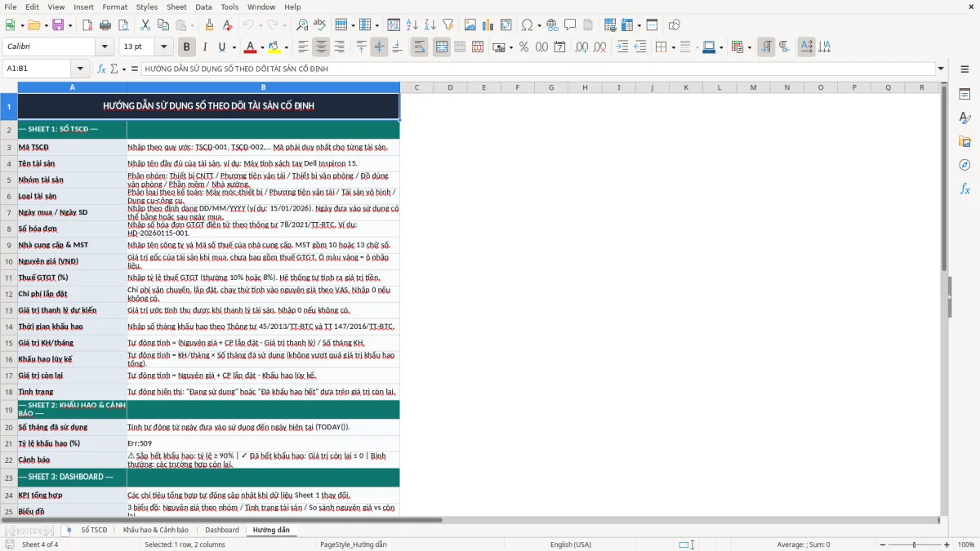Click Increase Indent icon
Viewport: 980px width, 551px height.
622,47
